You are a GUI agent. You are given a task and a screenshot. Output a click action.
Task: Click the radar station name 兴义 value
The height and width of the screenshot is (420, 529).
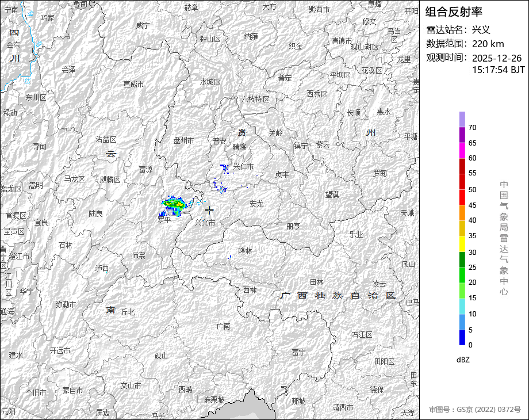point(481,30)
